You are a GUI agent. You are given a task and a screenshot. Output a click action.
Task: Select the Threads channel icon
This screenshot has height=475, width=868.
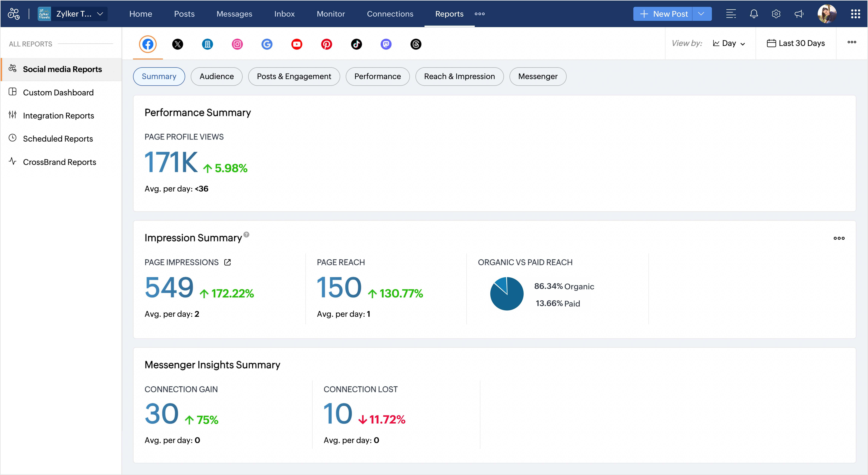[416, 44]
